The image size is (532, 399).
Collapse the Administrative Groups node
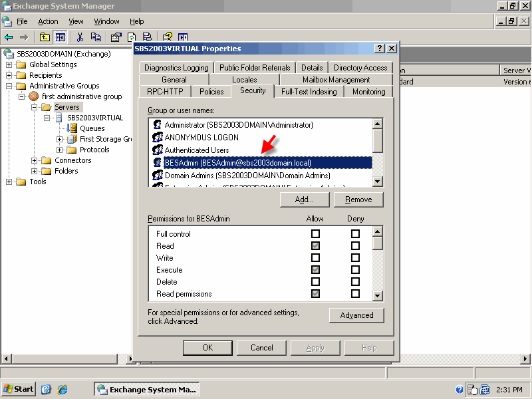coord(9,86)
